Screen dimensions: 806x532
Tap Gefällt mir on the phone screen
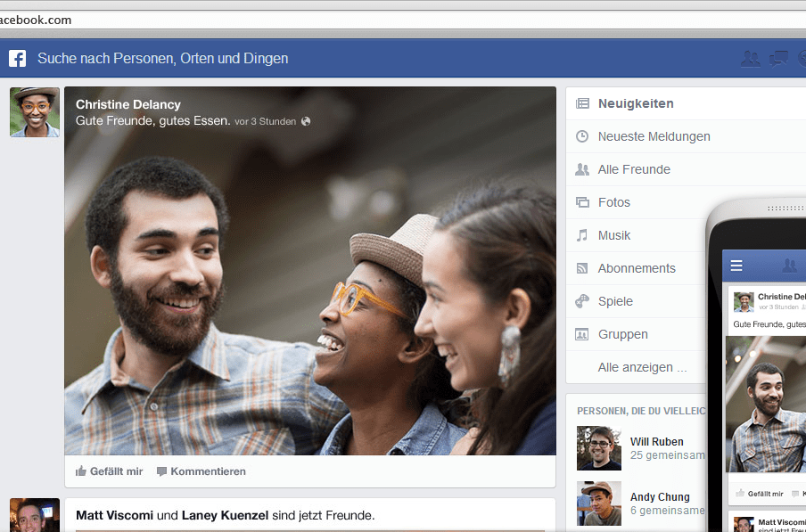click(760, 494)
